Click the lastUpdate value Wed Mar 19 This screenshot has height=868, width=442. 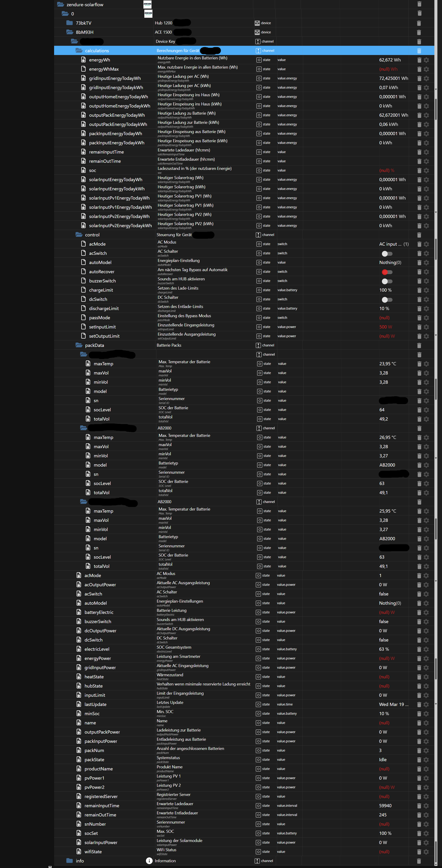393,704
